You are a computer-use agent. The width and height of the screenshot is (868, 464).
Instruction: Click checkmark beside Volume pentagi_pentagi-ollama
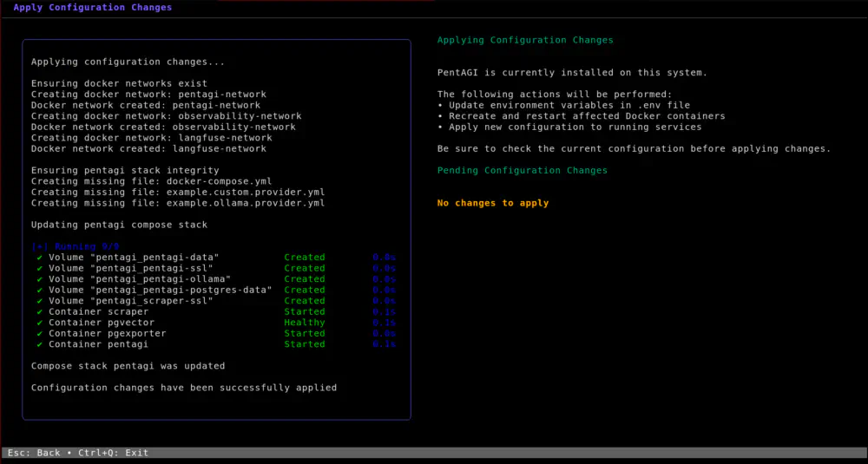(39, 278)
